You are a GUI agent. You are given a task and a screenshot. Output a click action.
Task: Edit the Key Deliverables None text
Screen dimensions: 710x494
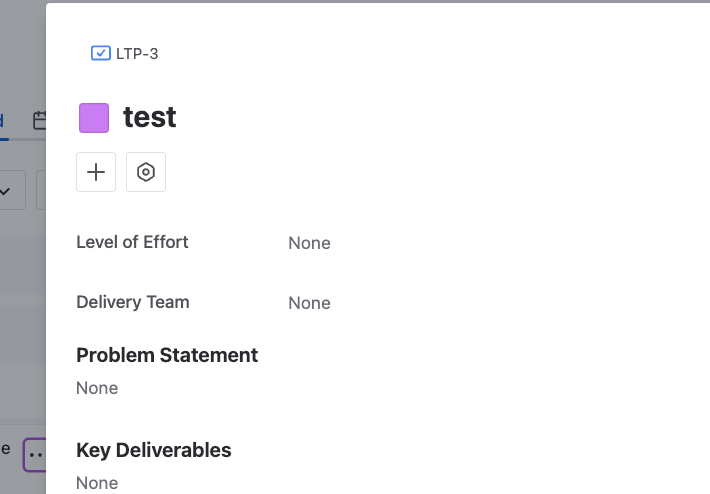click(x=97, y=483)
